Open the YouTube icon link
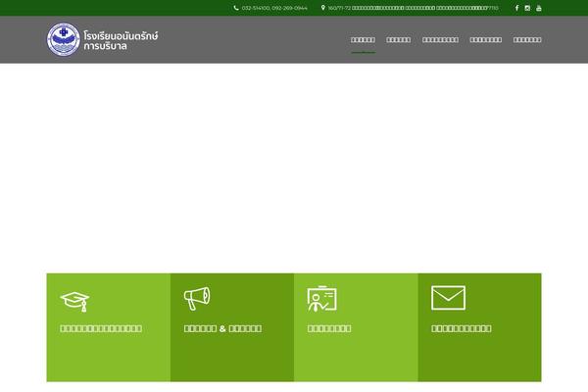This screenshot has height=392, width=588. pos(538,8)
